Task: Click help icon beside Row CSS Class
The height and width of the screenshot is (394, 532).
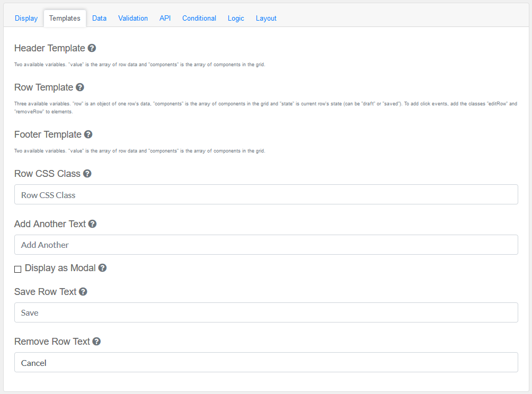Action: pyautogui.click(x=87, y=174)
